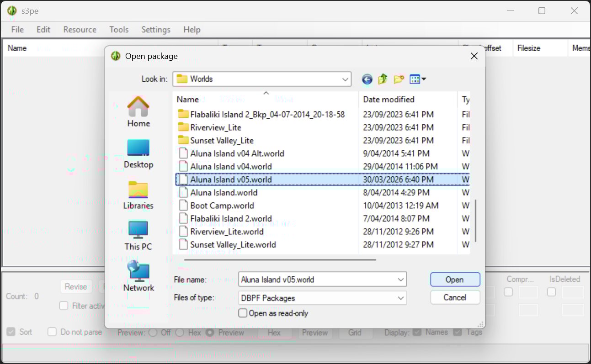Open the Tools menu

click(119, 30)
